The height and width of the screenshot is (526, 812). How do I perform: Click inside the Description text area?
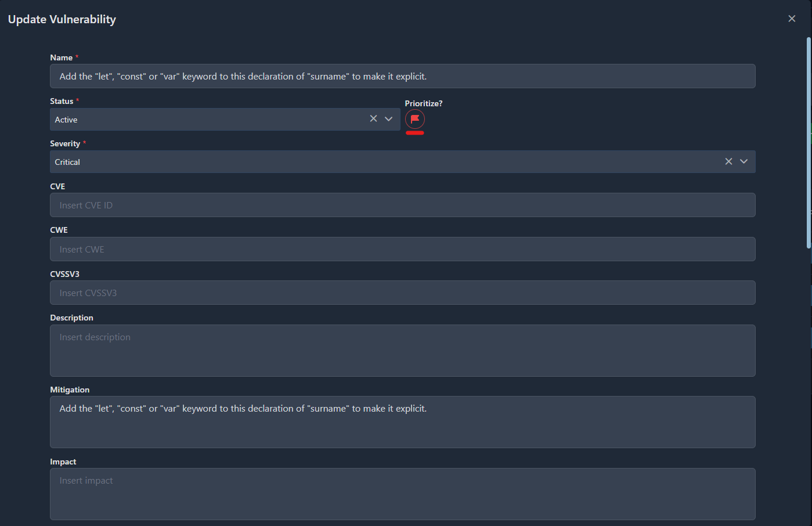click(x=402, y=351)
